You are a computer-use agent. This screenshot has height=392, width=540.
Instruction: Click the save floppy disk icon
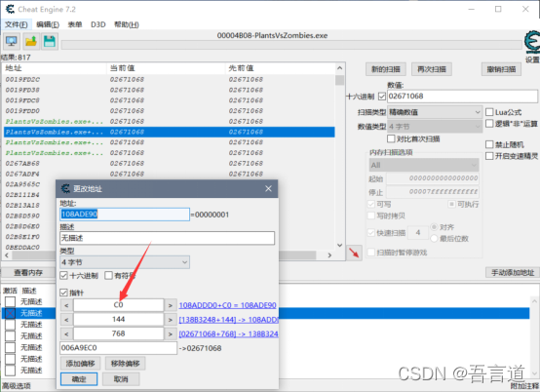tap(50, 41)
